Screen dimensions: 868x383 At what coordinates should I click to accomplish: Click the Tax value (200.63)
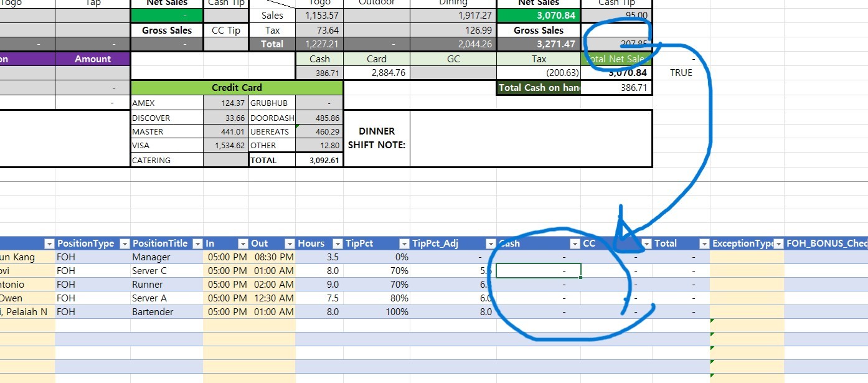(x=539, y=73)
